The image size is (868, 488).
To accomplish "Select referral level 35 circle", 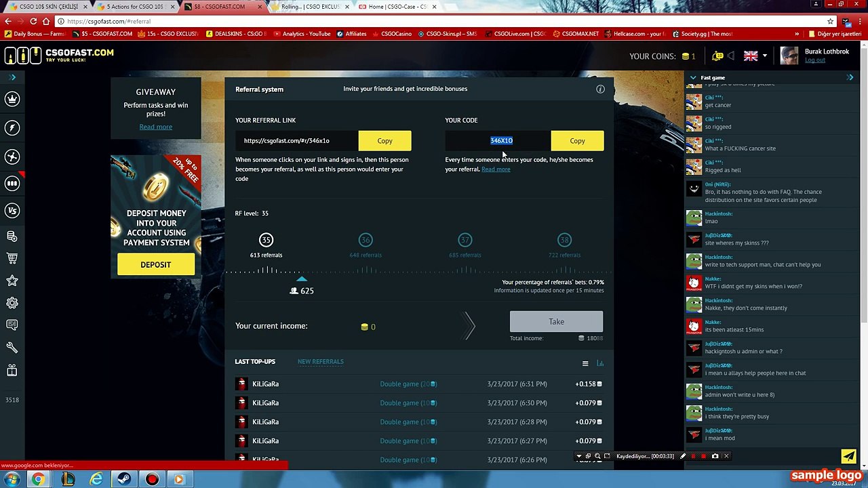I will (x=266, y=239).
